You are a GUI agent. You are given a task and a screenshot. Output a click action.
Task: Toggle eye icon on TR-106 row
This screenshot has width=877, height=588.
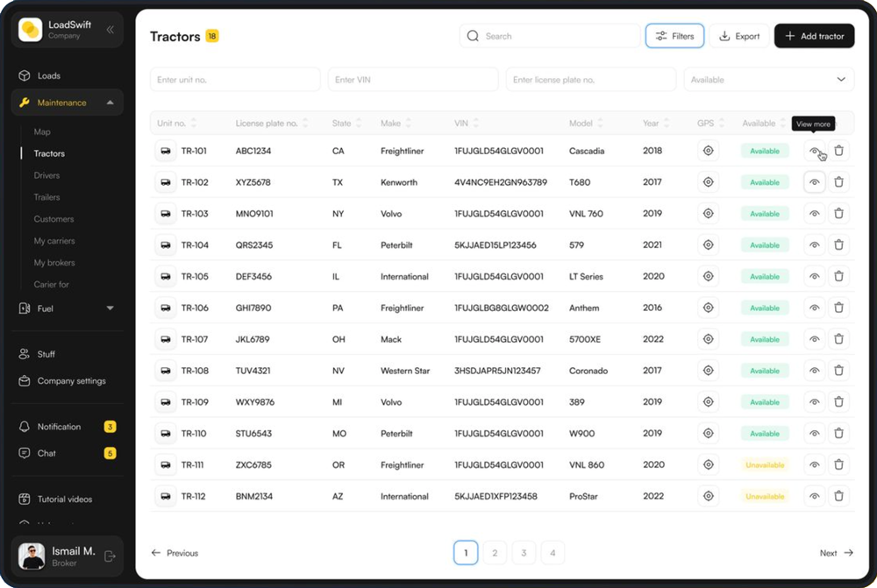coord(814,308)
